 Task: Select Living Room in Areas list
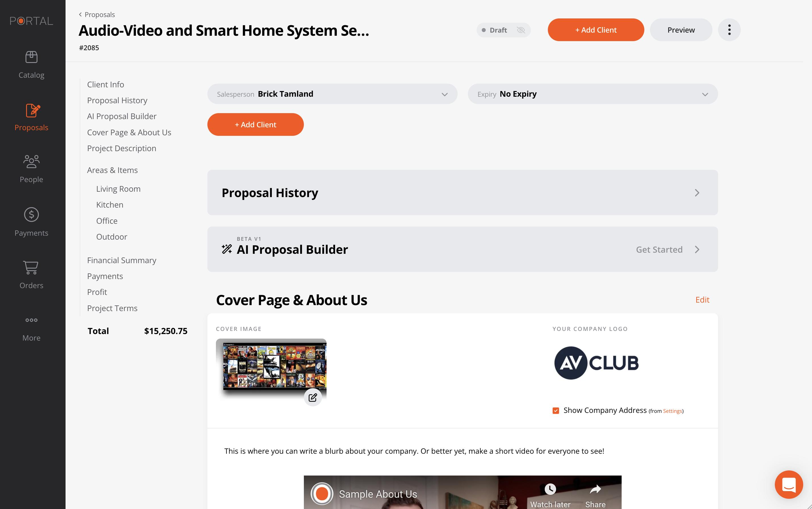pyautogui.click(x=118, y=189)
